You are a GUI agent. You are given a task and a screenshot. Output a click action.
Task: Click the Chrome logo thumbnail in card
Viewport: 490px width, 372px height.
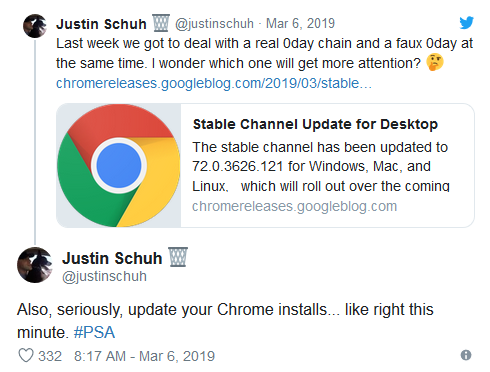point(119,165)
